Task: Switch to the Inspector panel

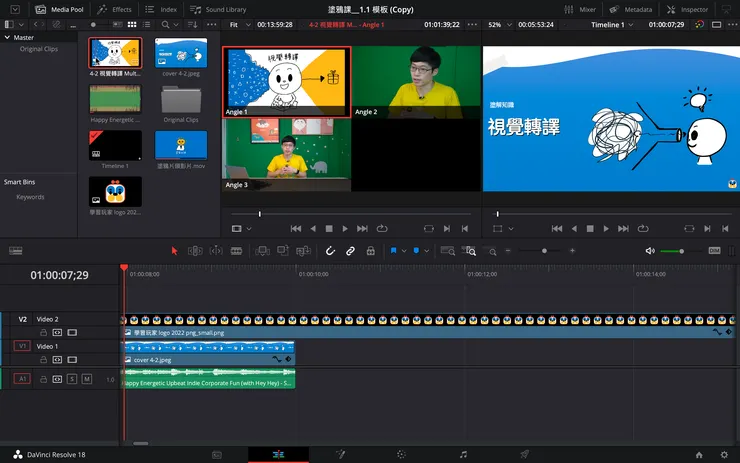Action: (x=688, y=9)
